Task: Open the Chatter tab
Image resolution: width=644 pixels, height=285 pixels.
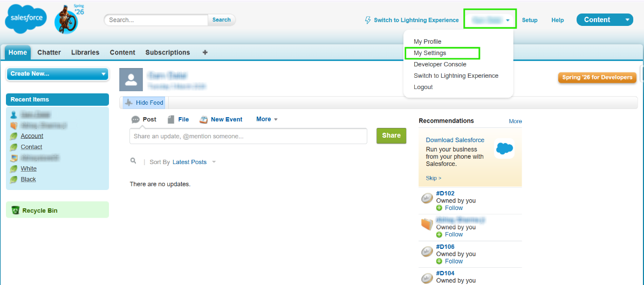Action: click(49, 53)
